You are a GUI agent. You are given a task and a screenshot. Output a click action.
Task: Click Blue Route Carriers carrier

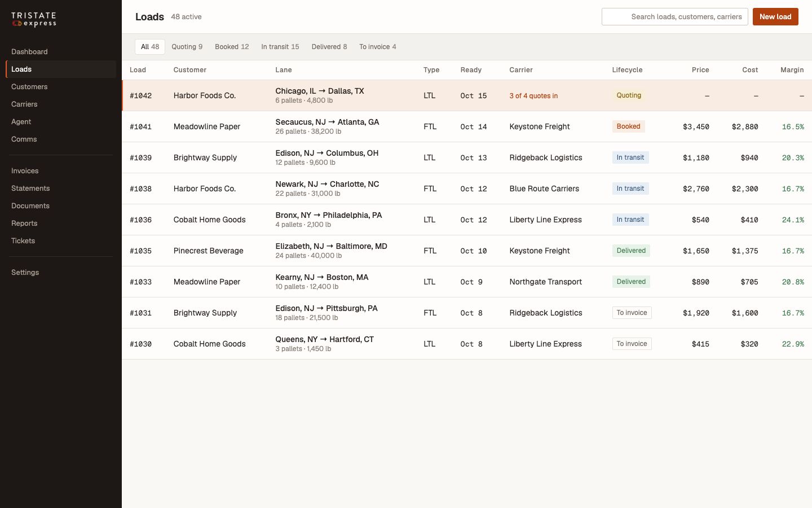tap(544, 189)
